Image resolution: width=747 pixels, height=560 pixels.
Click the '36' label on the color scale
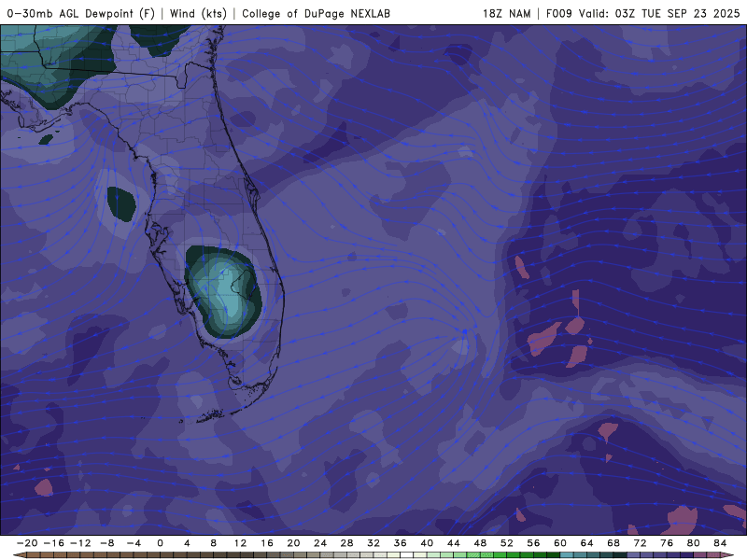coord(401,543)
